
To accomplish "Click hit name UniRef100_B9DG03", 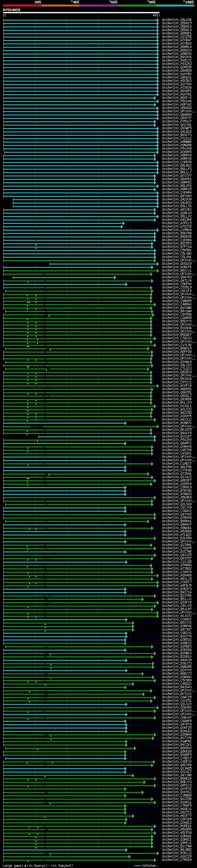I will tap(177, 50).
